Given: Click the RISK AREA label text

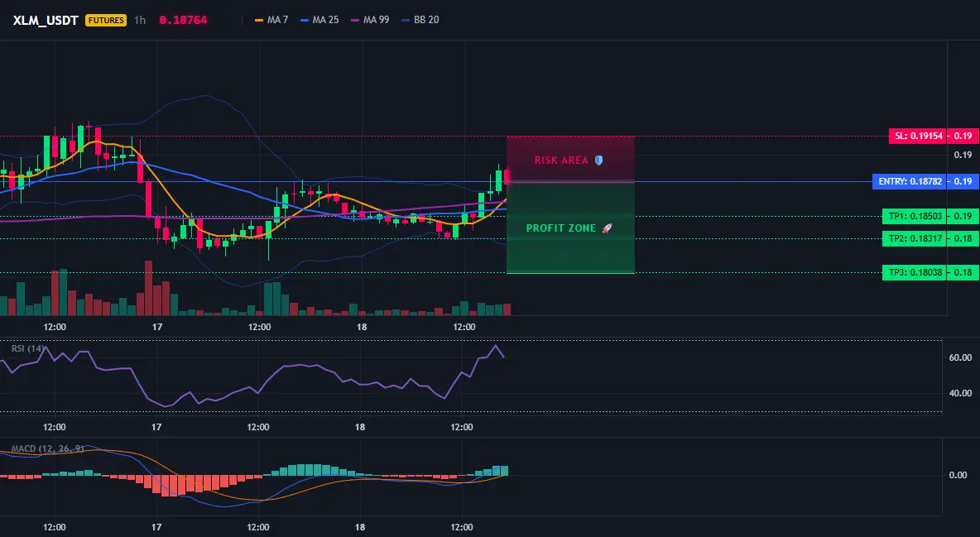Looking at the screenshot, I should click(x=561, y=160).
